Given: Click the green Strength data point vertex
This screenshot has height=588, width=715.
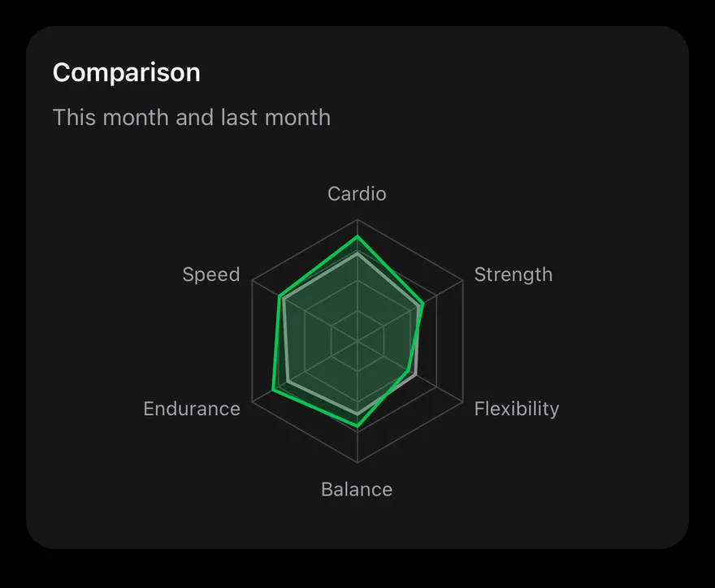Looking at the screenshot, I should click(x=423, y=303).
